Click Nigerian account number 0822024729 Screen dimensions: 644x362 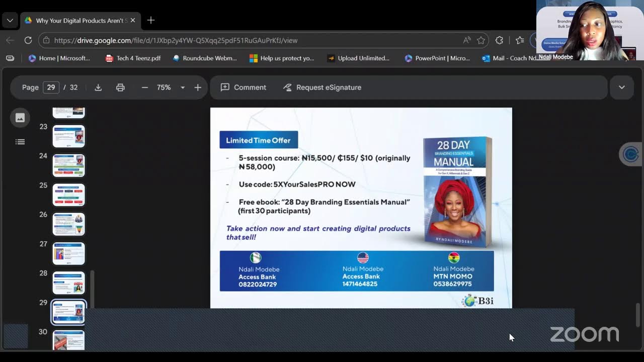pos(258,285)
